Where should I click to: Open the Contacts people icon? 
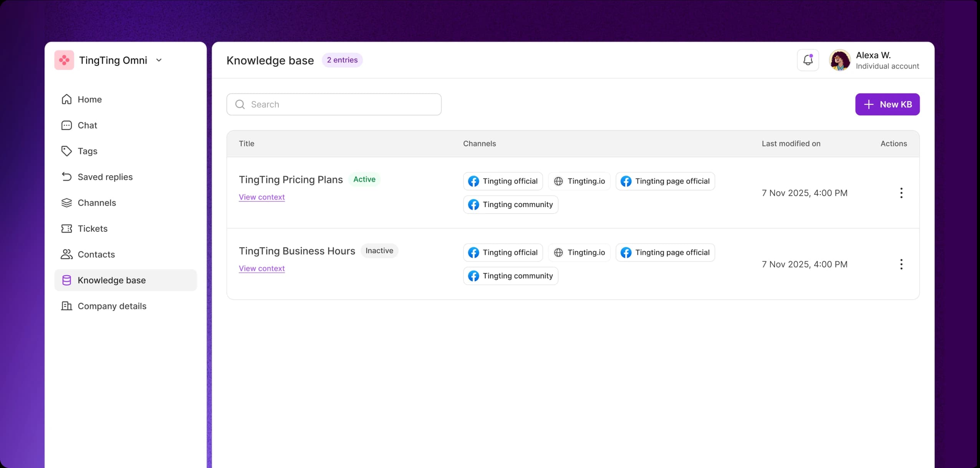tap(66, 254)
